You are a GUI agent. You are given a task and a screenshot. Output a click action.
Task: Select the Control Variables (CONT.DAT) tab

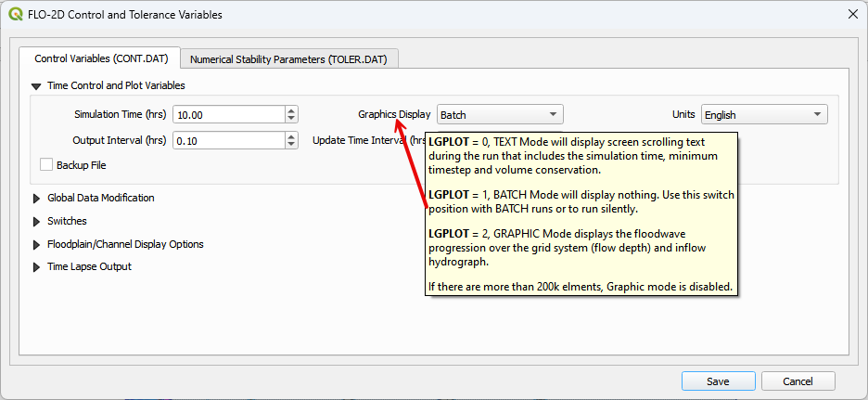coord(100,58)
